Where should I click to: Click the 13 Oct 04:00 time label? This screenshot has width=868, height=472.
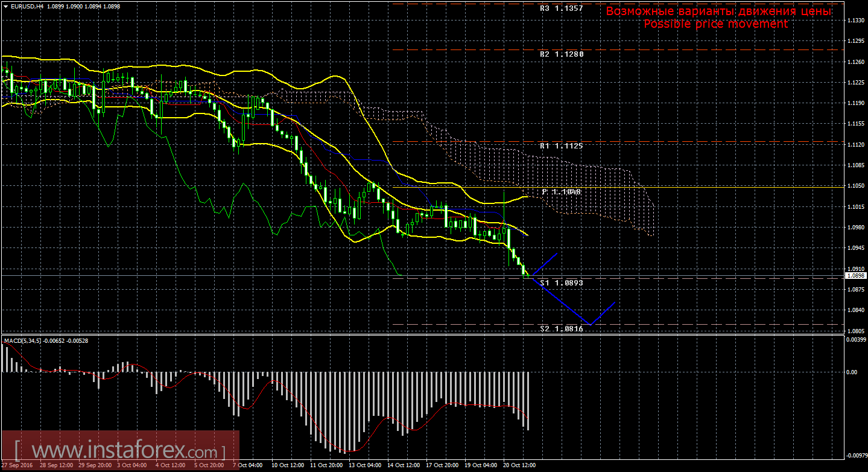click(x=365, y=465)
